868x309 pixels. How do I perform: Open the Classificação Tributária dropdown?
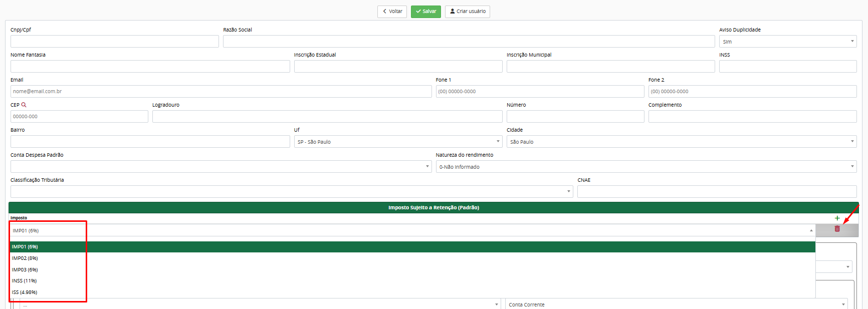pos(291,192)
